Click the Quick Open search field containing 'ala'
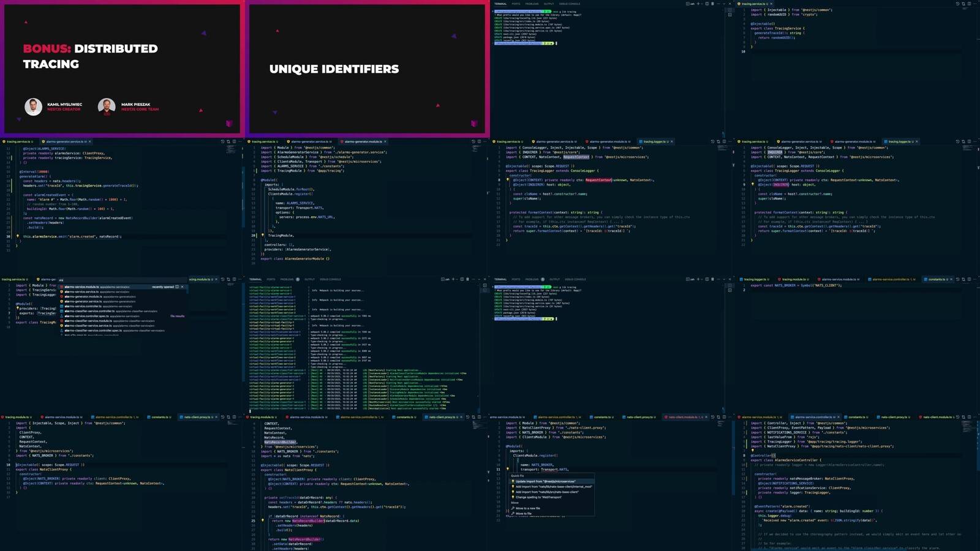The height and width of the screenshot is (551, 980). 123,280
